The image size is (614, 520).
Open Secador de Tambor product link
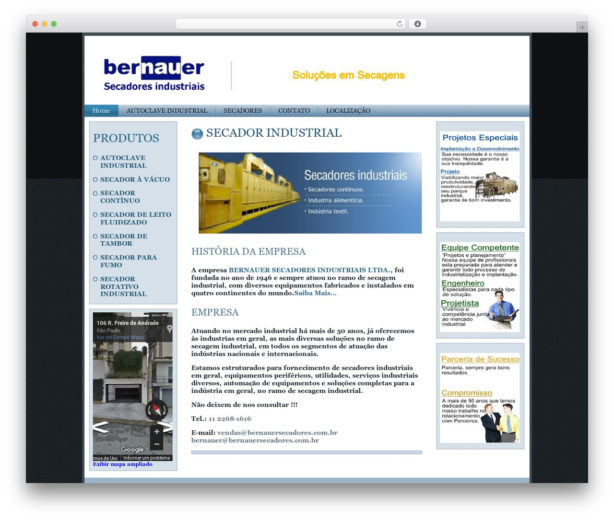[x=123, y=240]
